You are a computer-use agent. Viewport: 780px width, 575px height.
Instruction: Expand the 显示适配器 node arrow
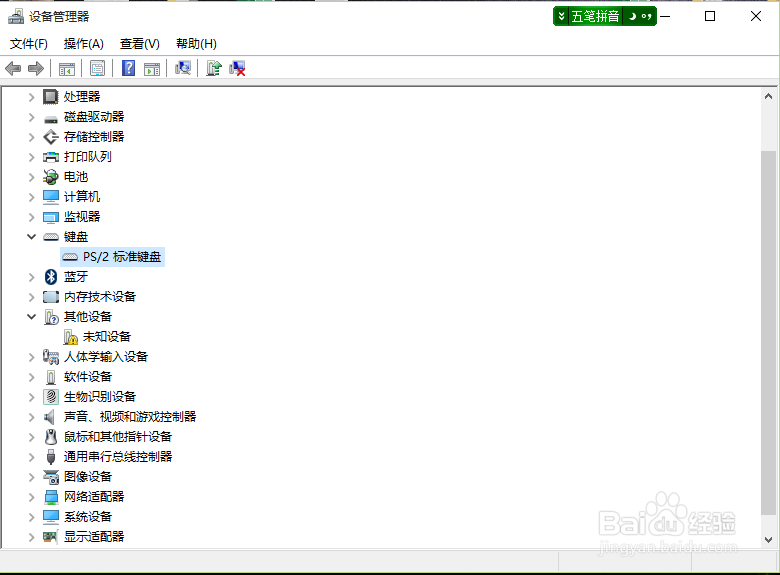(31, 537)
